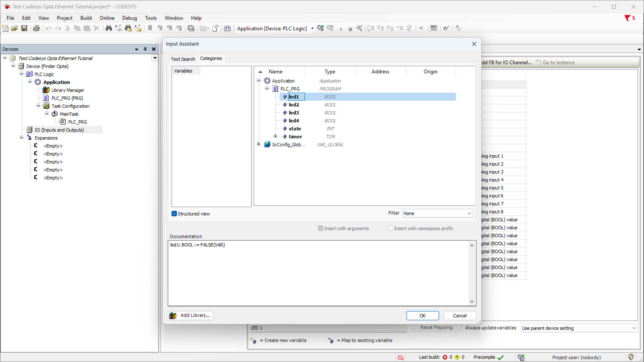The height and width of the screenshot is (362, 644).
Task: Click the Add Library button
Action: click(191, 315)
